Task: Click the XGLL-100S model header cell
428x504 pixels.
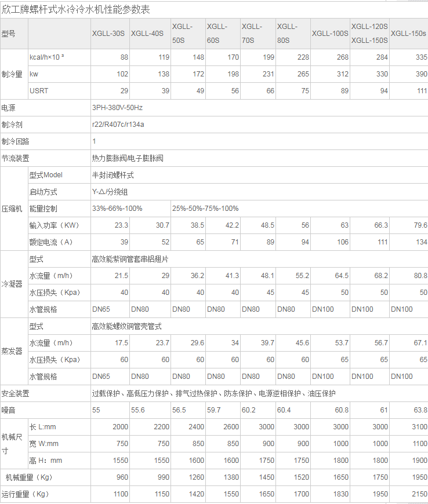Action: [x=330, y=34]
